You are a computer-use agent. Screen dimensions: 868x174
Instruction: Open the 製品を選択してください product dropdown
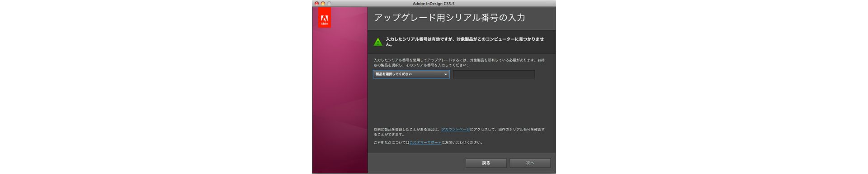[x=411, y=74]
